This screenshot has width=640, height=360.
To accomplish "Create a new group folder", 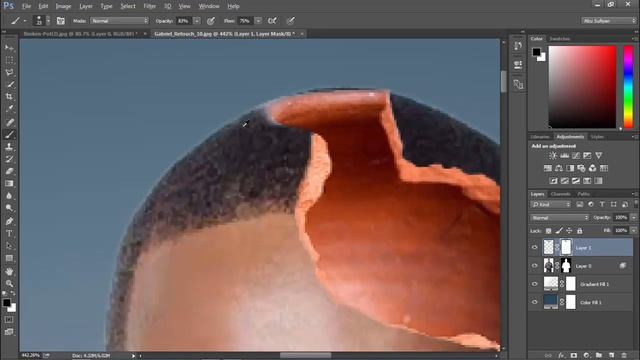I will [599, 356].
